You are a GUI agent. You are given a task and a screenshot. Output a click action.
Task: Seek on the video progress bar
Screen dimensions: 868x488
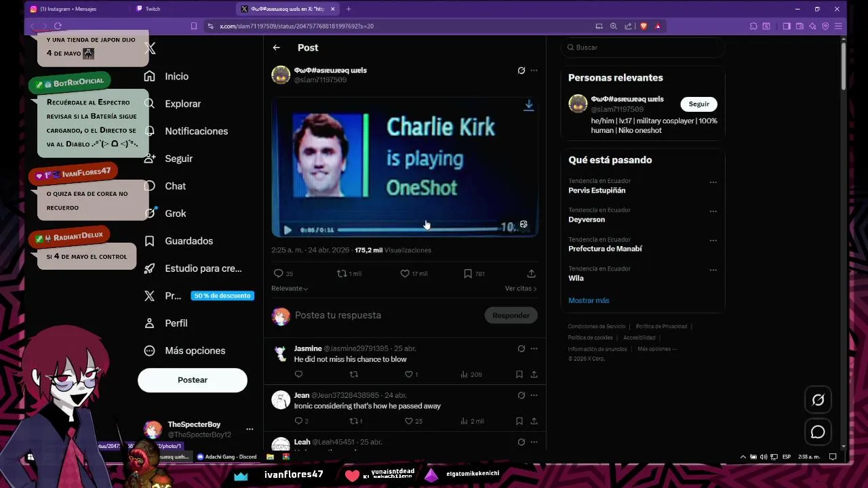(417, 230)
